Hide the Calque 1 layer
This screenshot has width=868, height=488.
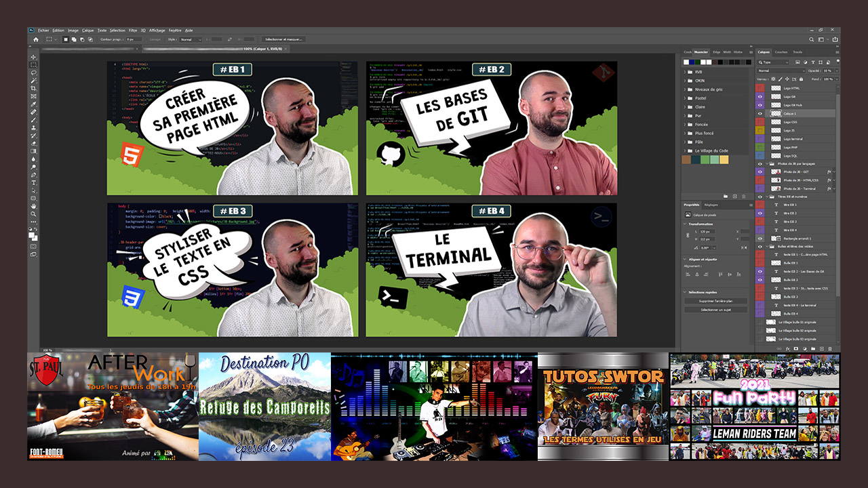pos(760,114)
